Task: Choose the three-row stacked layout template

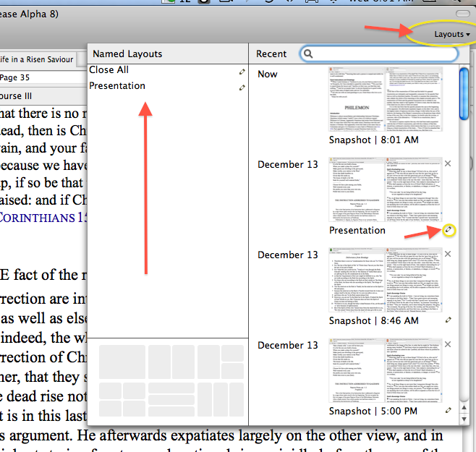Action: tap(171, 399)
